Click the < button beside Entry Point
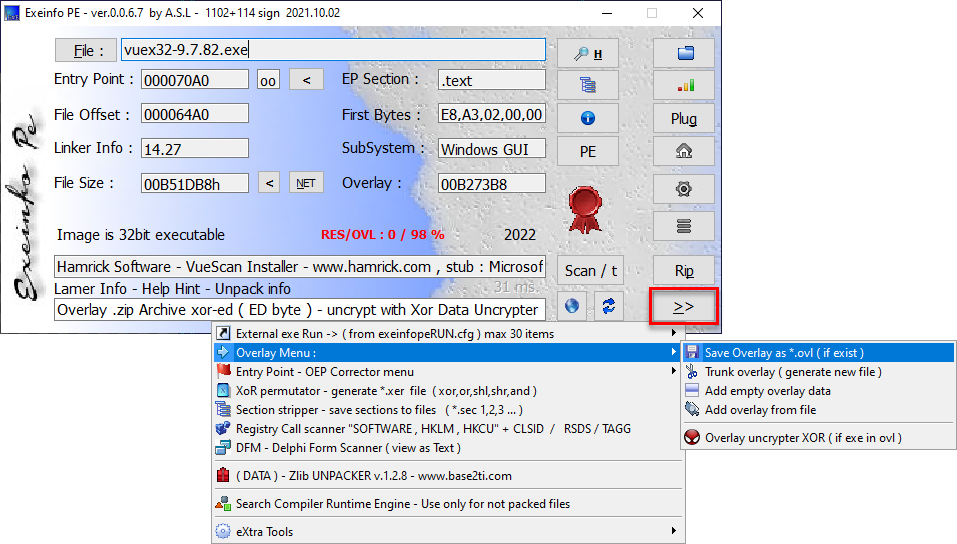This screenshot has height=544, width=957. point(306,79)
